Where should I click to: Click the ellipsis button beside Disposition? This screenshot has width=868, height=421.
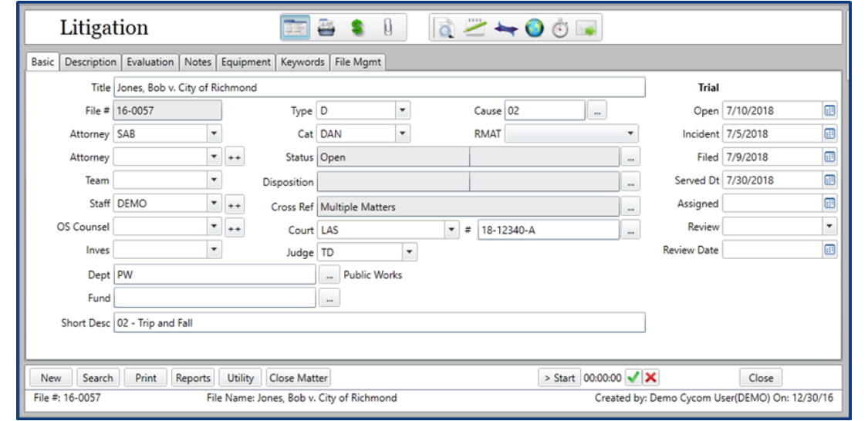tap(630, 181)
